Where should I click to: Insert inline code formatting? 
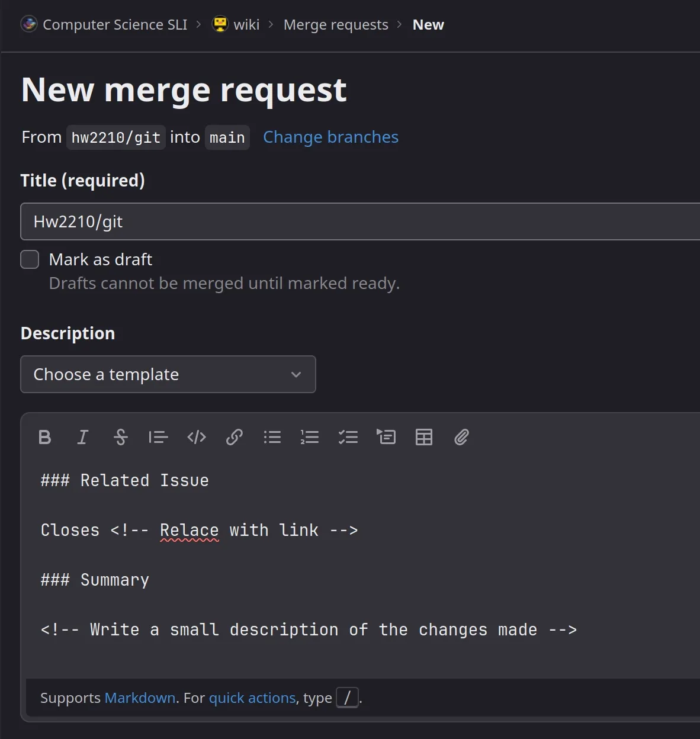[196, 437]
